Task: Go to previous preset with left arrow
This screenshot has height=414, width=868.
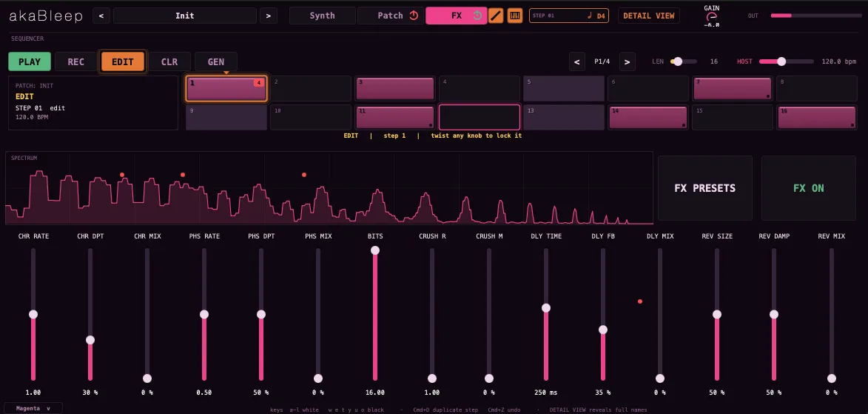Action: click(x=101, y=16)
